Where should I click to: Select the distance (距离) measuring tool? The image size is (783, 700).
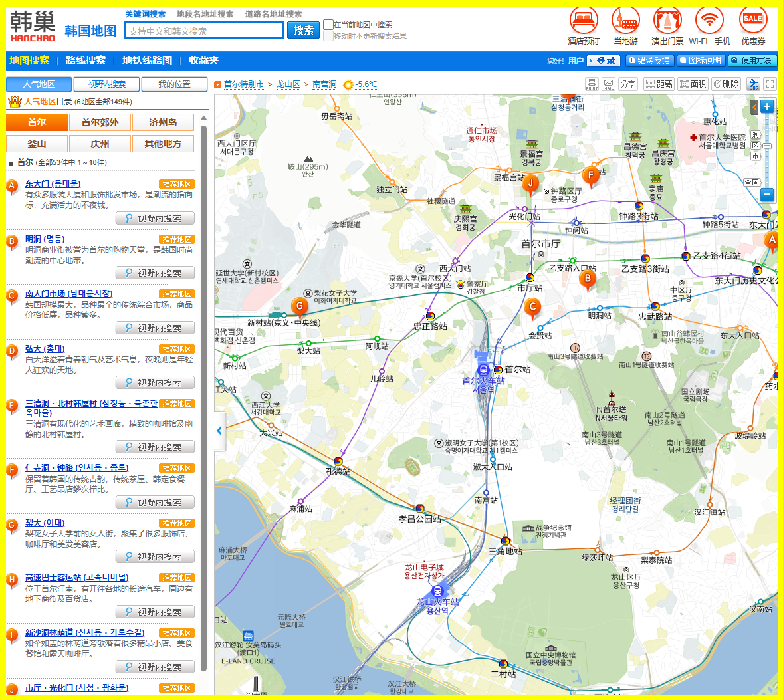coord(659,84)
